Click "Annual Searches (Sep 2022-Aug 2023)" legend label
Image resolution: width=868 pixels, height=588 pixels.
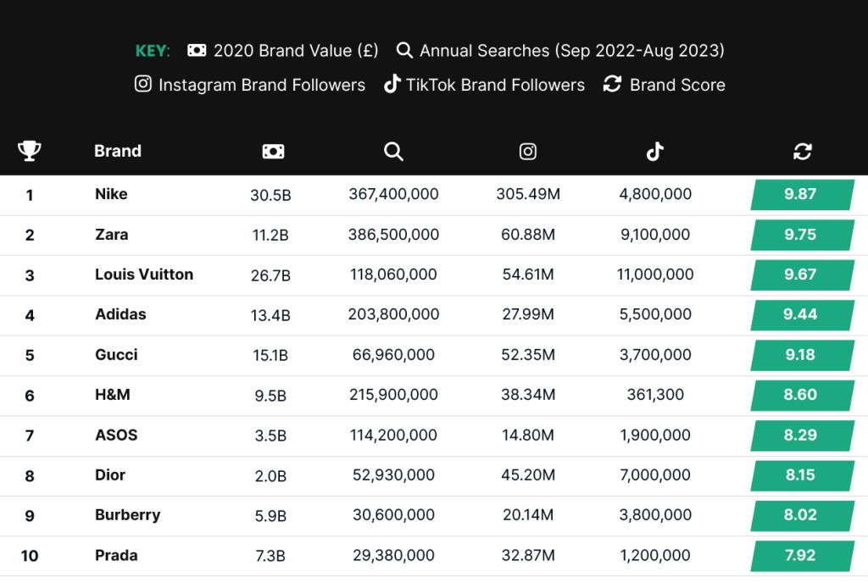572,51
